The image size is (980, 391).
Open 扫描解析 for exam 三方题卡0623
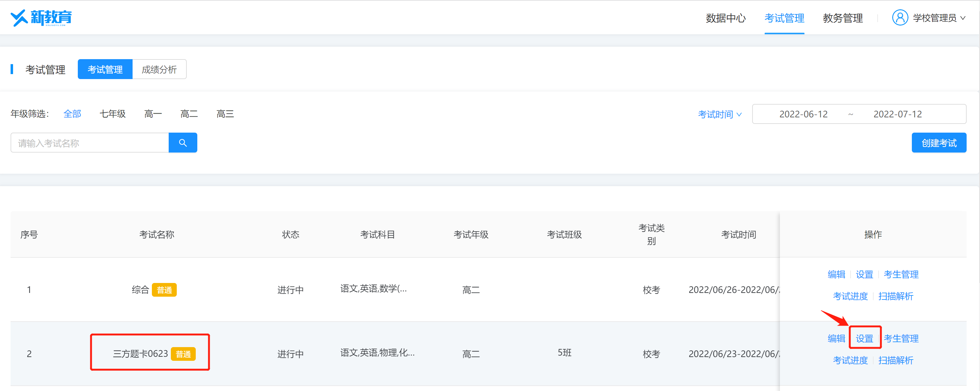(x=896, y=360)
